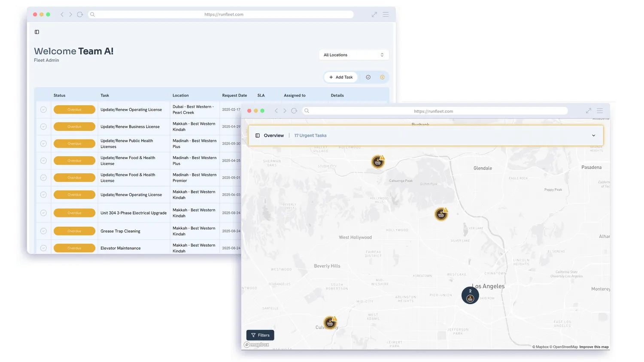Click the Fleet Admin subtitle text
Image resolution: width=644 pixels, height=362 pixels.
(46, 60)
